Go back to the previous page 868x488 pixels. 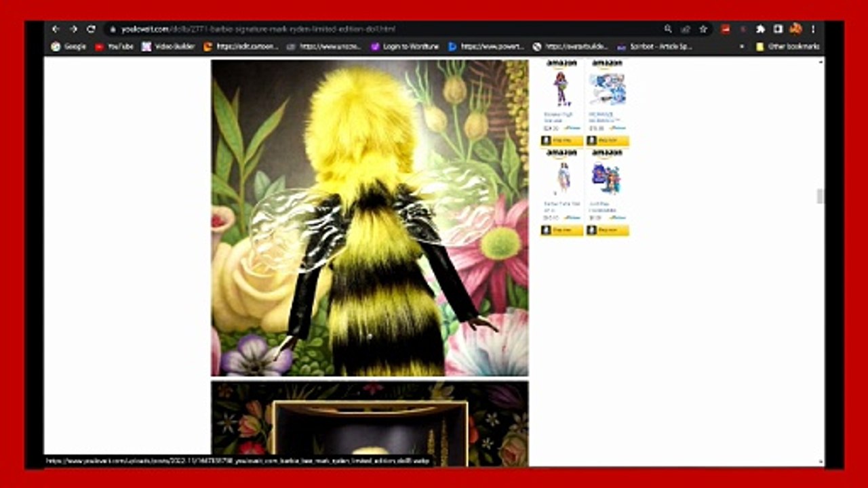[x=56, y=29]
